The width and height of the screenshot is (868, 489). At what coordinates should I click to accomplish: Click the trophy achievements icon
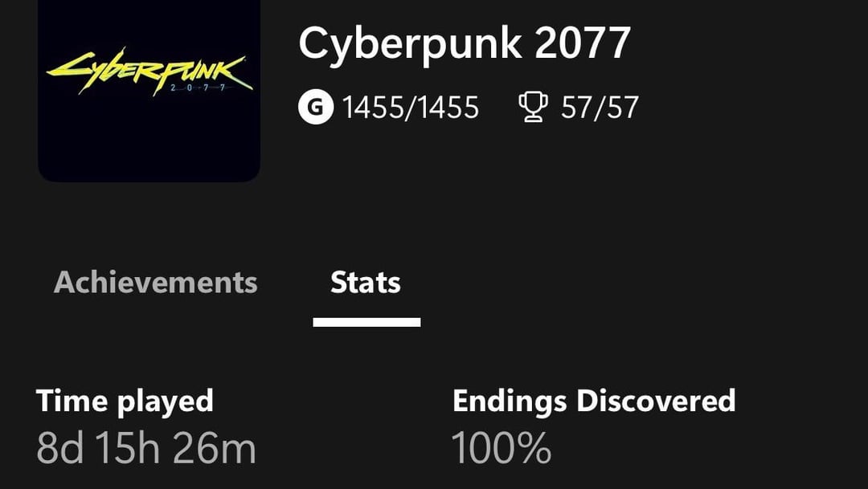pyautogui.click(x=533, y=107)
